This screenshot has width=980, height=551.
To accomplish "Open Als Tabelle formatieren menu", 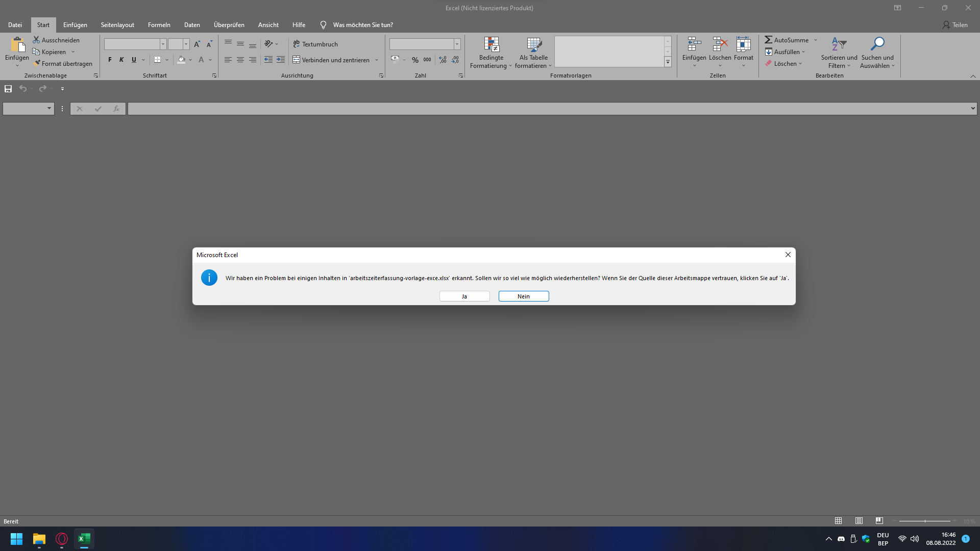I will [533, 53].
